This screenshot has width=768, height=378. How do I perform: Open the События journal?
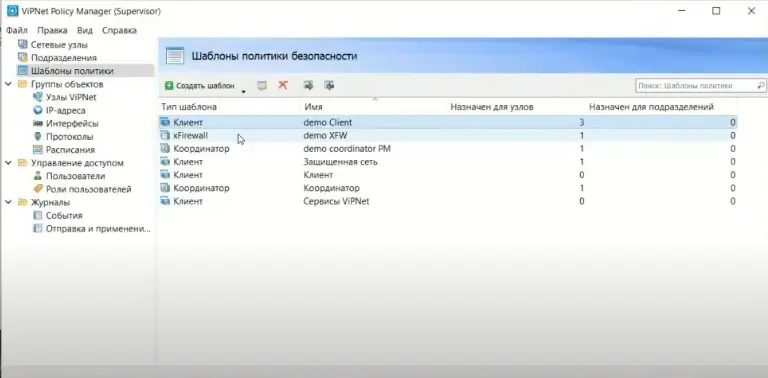click(64, 215)
